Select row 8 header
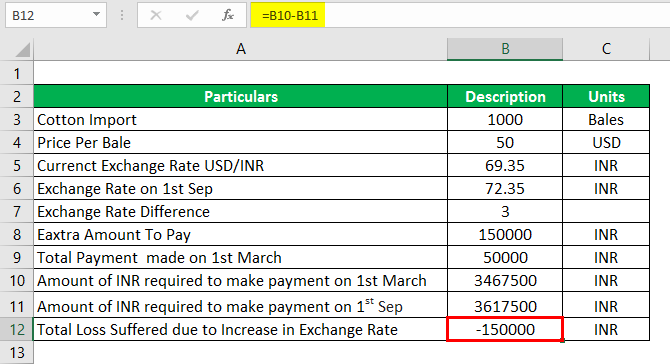 tap(17, 235)
